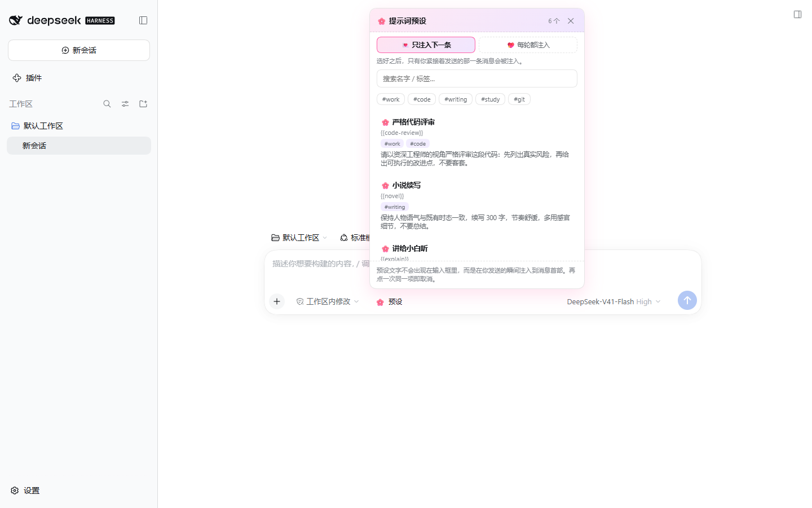This screenshot has height=508, width=812.
Task: Click the 6个 preset count indicator
Action: click(554, 21)
